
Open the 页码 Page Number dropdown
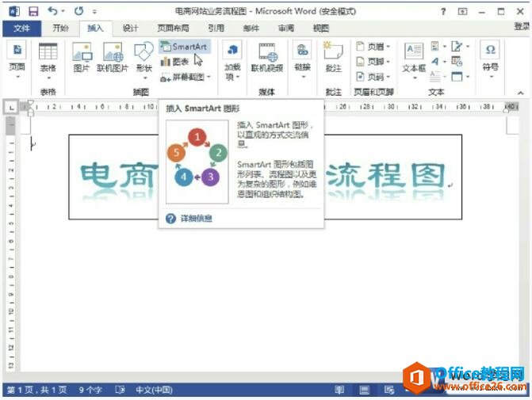pos(373,77)
